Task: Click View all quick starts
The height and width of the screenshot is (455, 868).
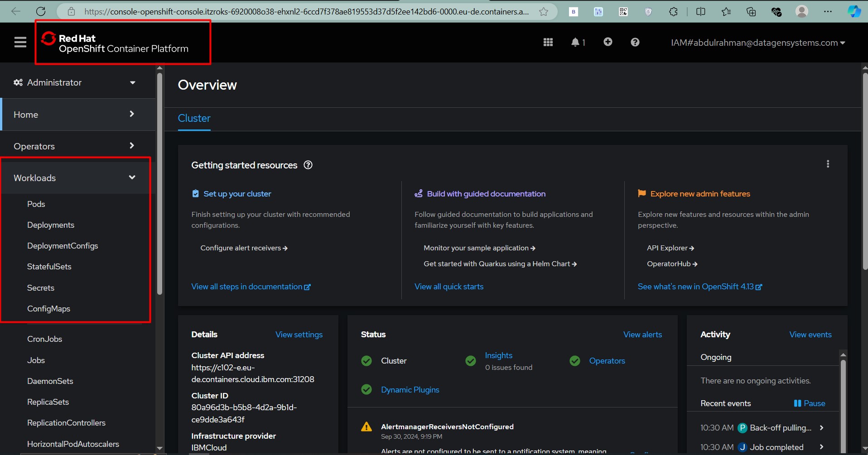Action: [x=449, y=287]
